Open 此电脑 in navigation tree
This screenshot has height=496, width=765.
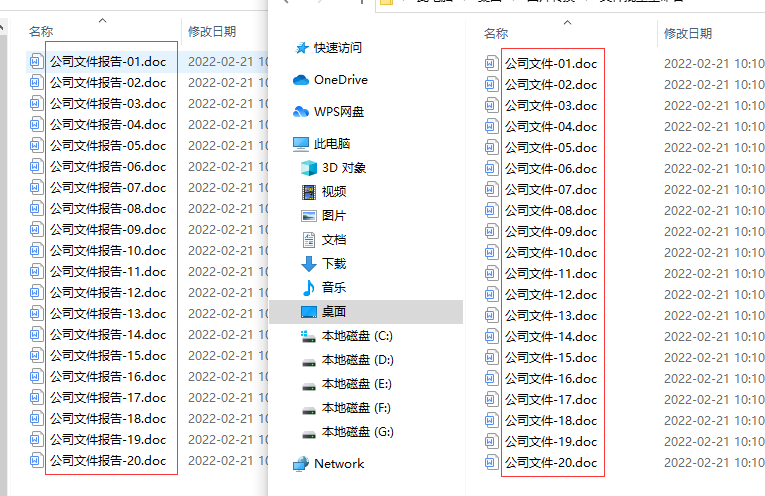(332, 144)
